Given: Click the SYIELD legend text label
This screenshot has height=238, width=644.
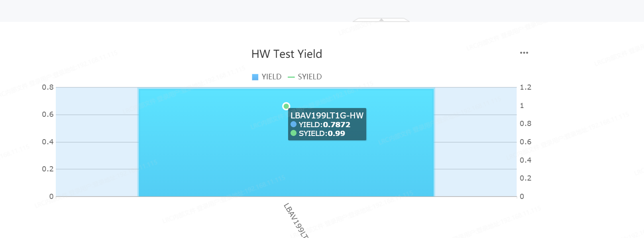Looking at the screenshot, I should pyautogui.click(x=310, y=77).
